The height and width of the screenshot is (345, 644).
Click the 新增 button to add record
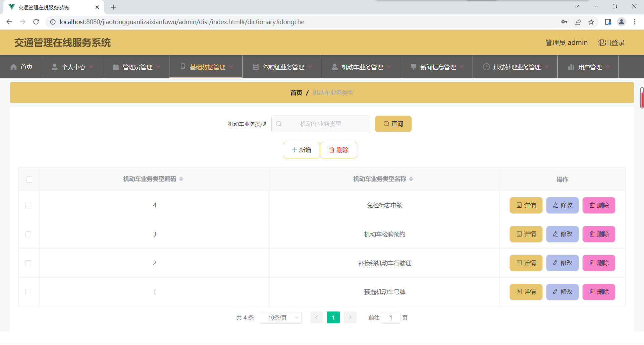(x=301, y=150)
